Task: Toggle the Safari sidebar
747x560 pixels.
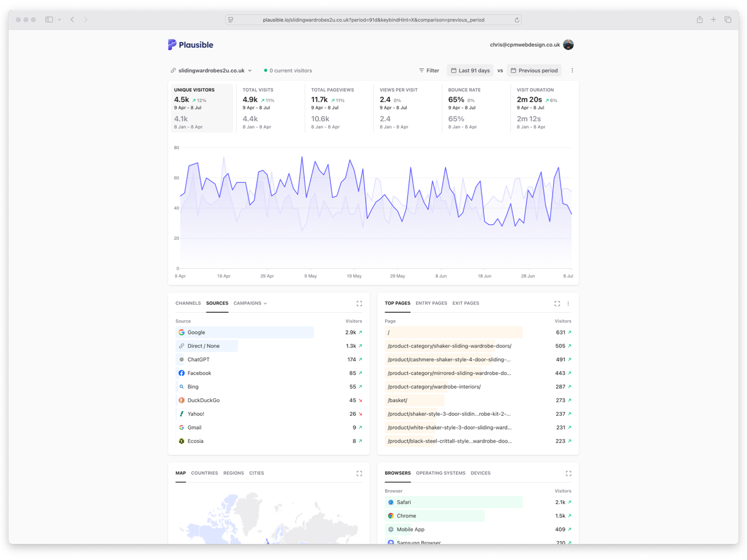Action: [x=49, y=19]
